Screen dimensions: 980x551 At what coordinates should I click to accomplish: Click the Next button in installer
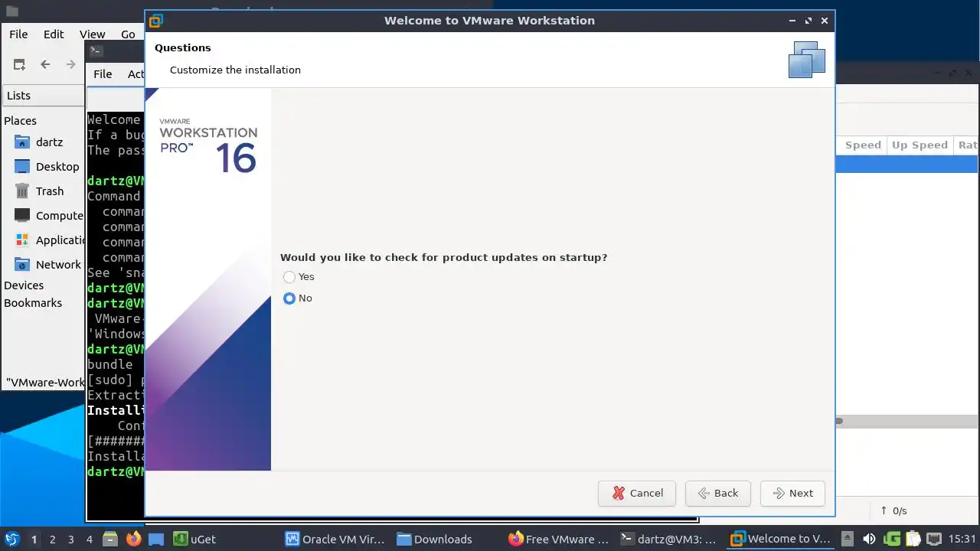coord(792,493)
